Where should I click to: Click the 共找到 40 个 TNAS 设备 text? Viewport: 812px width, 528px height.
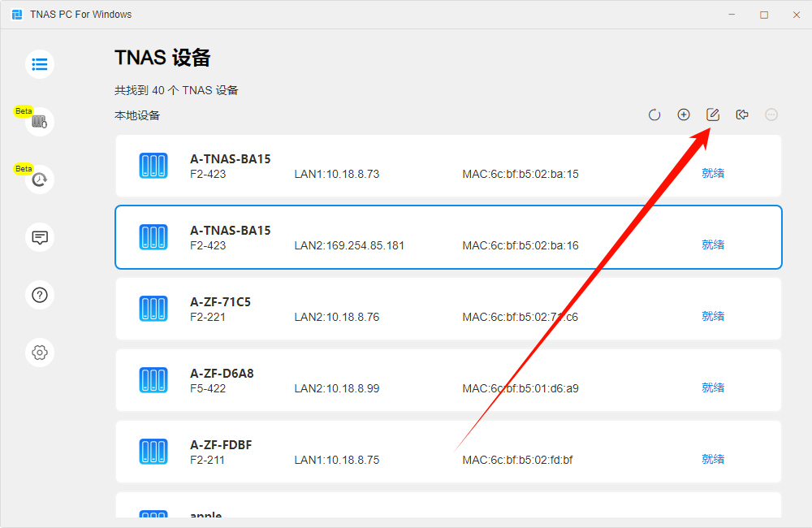[x=176, y=91]
